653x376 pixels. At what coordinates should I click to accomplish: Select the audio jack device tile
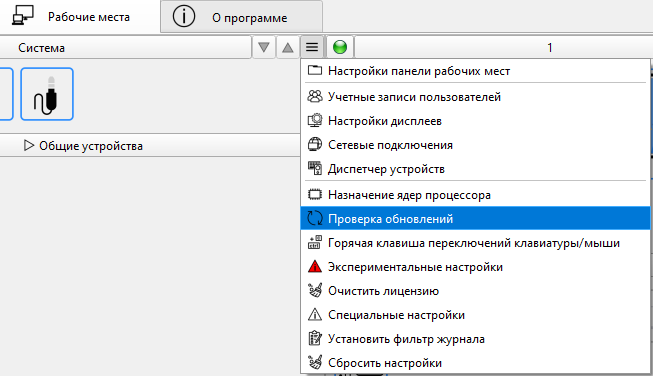coord(47,94)
